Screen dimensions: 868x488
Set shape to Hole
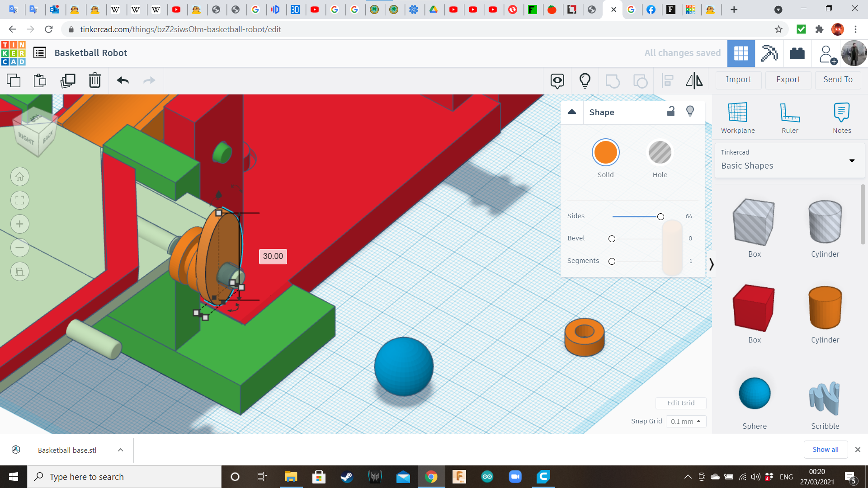point(660,153)
